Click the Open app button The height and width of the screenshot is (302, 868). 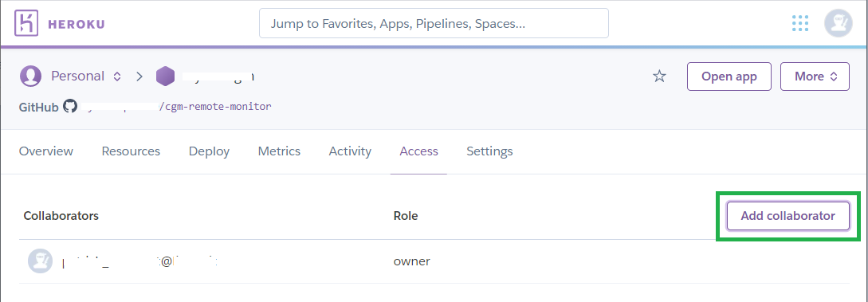tap(729, 76)
